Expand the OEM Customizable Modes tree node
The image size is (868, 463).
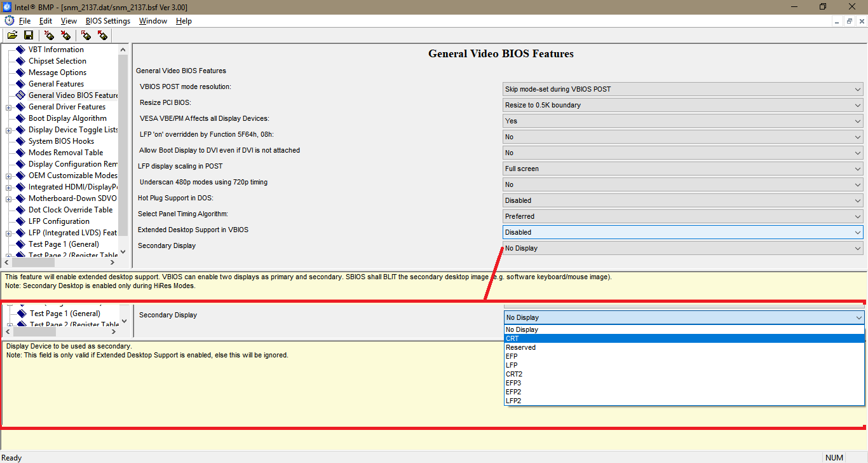(9, 176)
